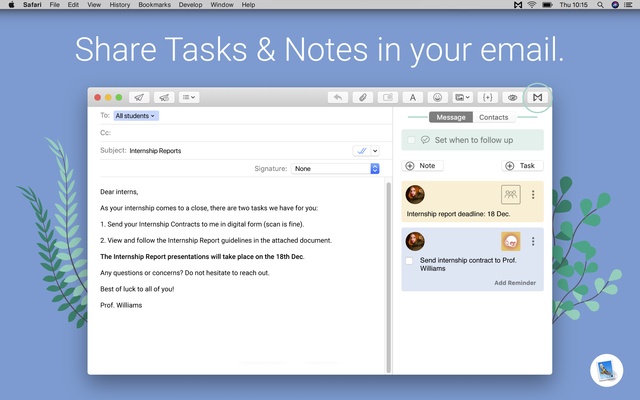Click the orange shared contact icon on task

click(x=511, y=241)
